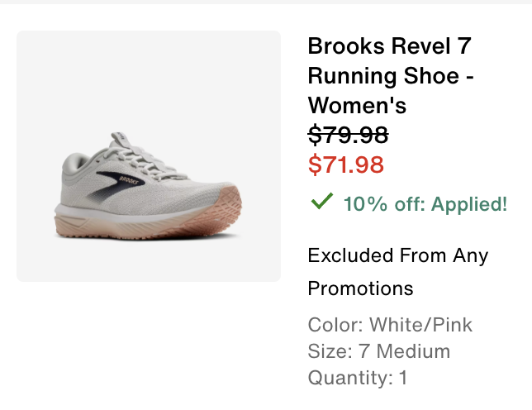Click the "Brooks Revel 7" title line
The image size is (532, 410).
(x=389, y=46)
